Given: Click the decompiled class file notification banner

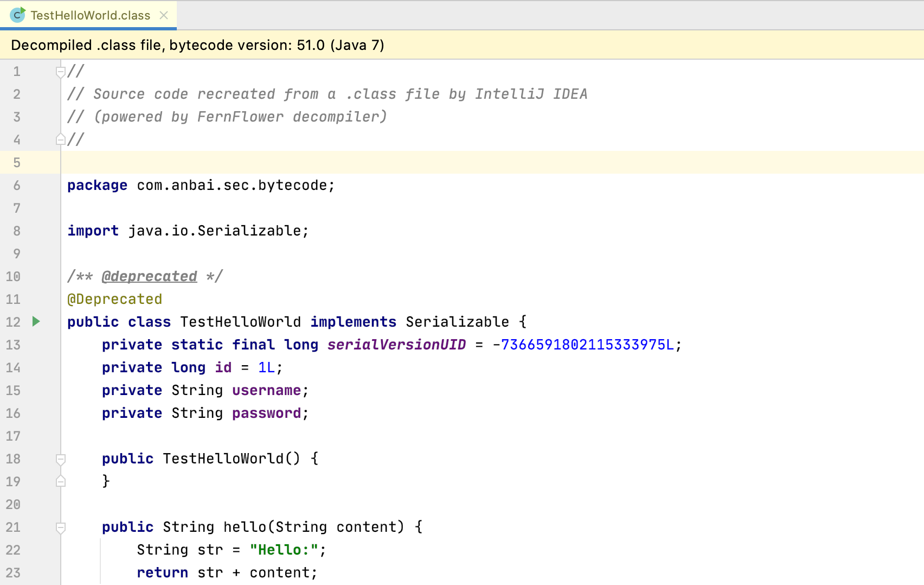Looking at the screenshot, I should tap(197, 45).
